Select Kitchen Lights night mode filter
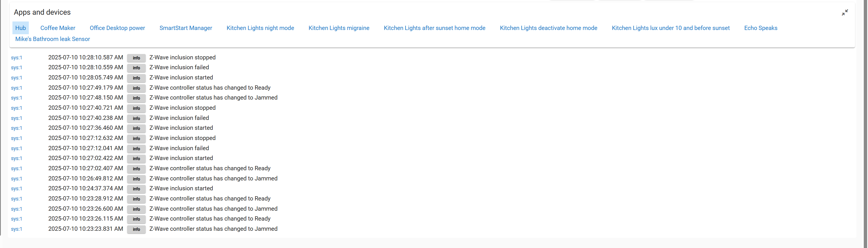 pos(260,28)
